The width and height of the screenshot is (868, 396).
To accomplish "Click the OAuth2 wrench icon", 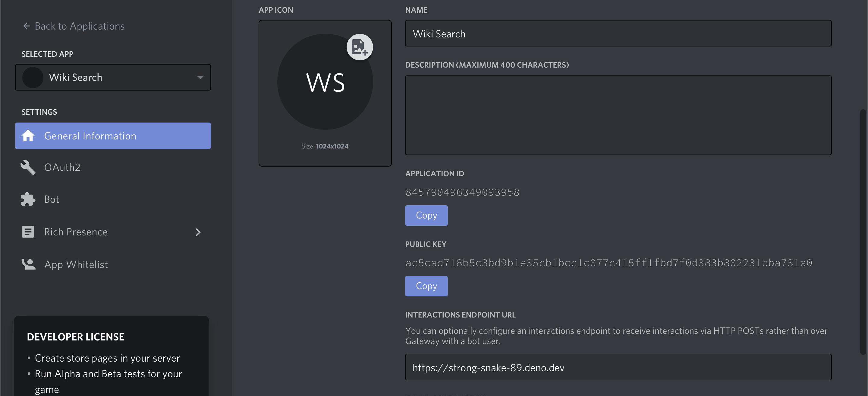I will (x=28, y=167).
